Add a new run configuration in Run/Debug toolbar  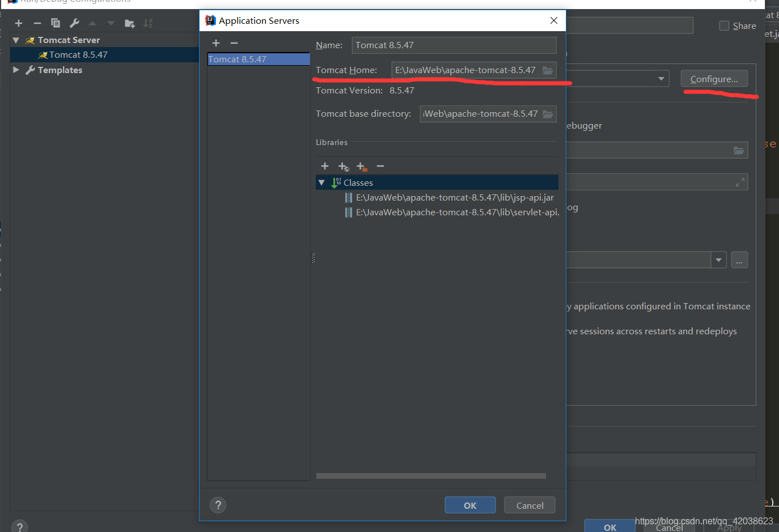19,23
